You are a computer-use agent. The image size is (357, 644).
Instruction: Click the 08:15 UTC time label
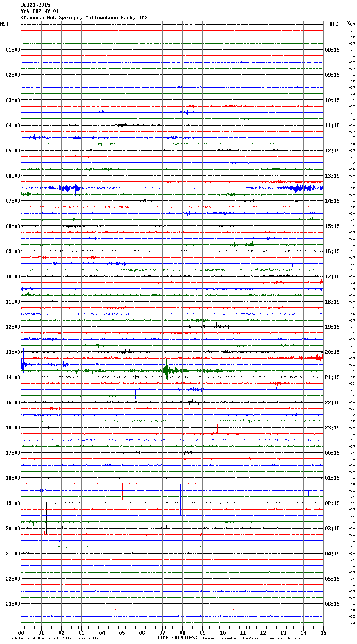pos(332,50)
